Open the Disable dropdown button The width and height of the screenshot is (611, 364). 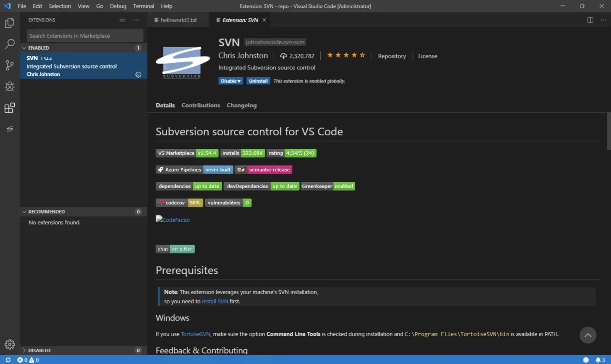(230, 81)
